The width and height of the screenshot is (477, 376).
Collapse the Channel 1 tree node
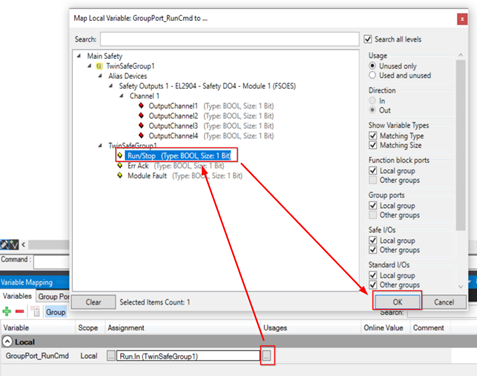pyautogui.click(x=121, y=96)
